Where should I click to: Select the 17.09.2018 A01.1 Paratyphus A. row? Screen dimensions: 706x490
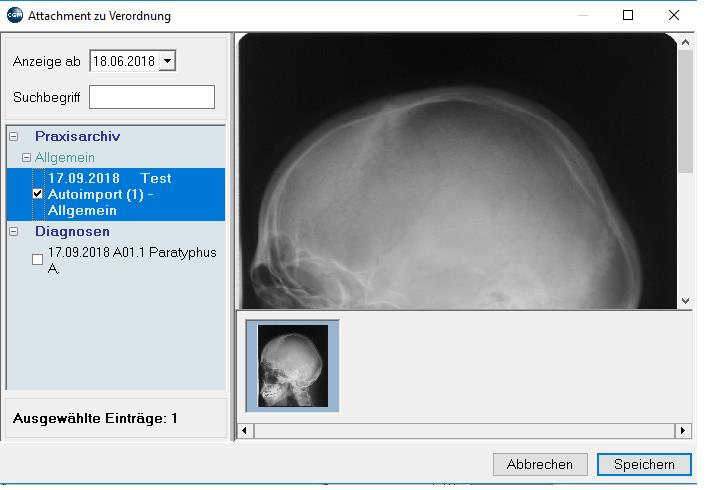coord(132,260)
